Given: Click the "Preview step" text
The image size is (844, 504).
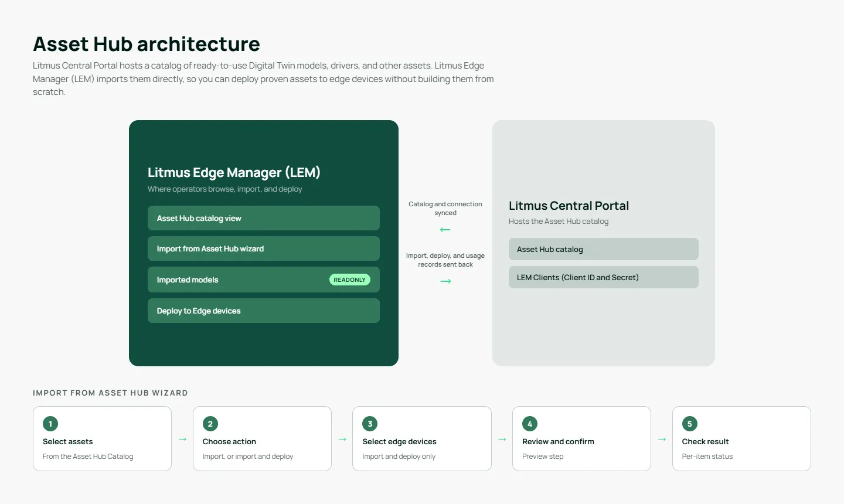Looking at the screenshot, I should click(x=543, y=457).
